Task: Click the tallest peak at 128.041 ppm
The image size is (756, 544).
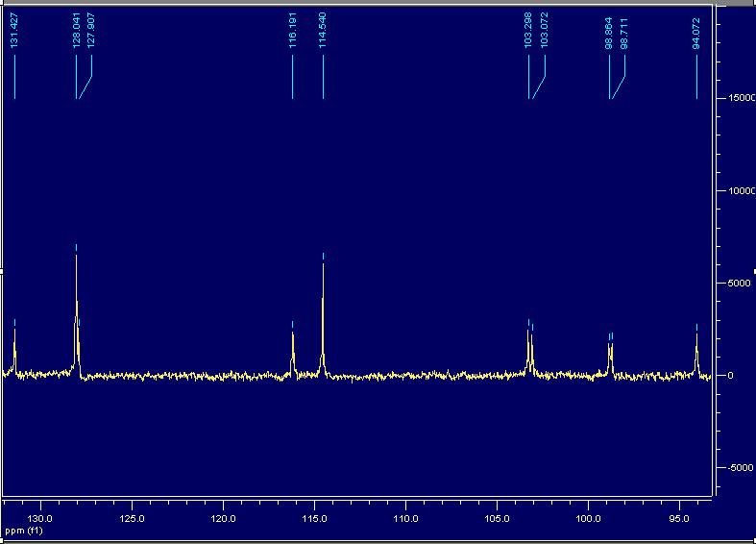Action: [x=76, y=313]
